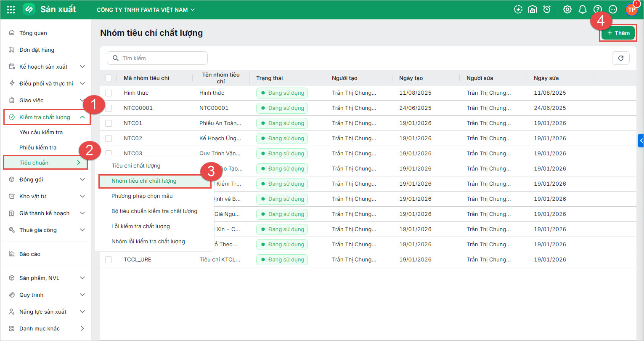
Task: Collapse the Kiểm tra chất lượng section
Action: click(82, 117)
